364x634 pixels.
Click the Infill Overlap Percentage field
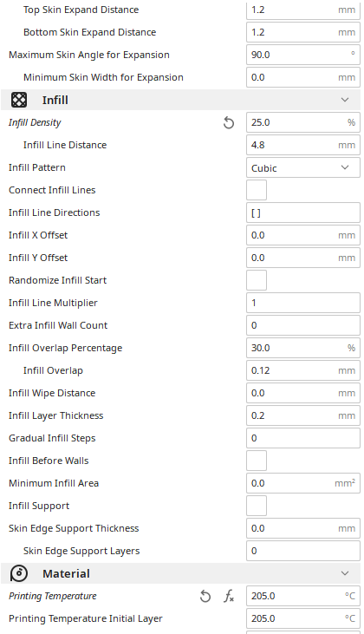pyautogui.click(x=303, y=348)
